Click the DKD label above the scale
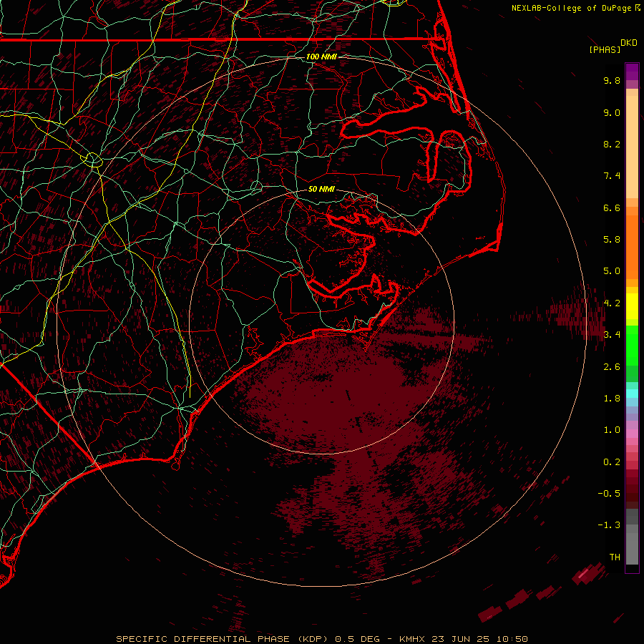644x644 pixels. (629, 43)
